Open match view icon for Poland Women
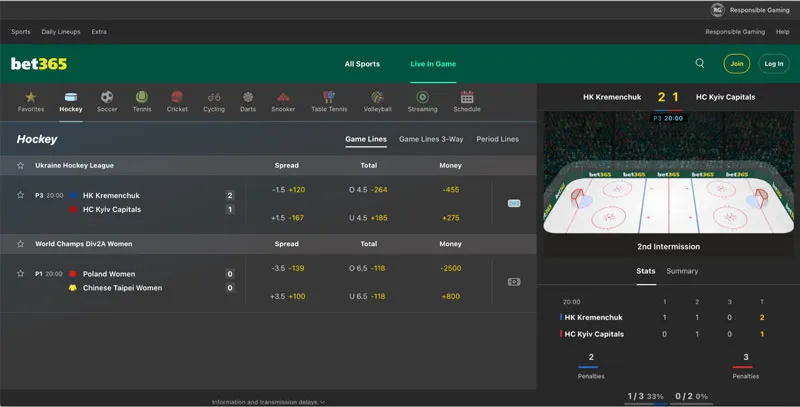The image size is (800, 407). [514, 282]
